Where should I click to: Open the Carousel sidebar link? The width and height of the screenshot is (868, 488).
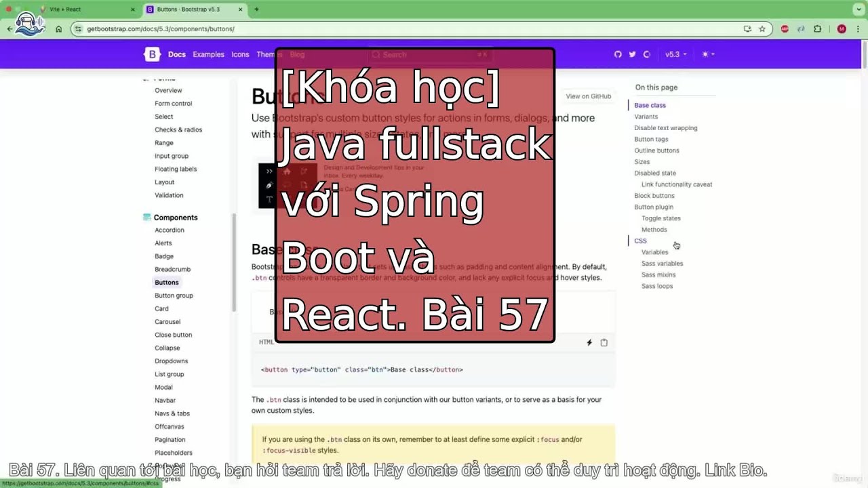point(167,322)
